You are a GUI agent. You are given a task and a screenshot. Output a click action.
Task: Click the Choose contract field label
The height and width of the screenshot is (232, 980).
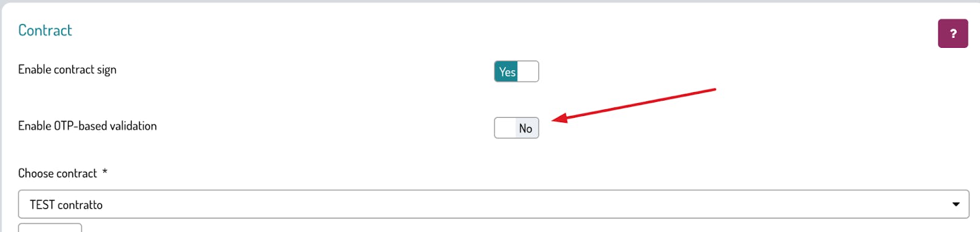tap(57, 173)
